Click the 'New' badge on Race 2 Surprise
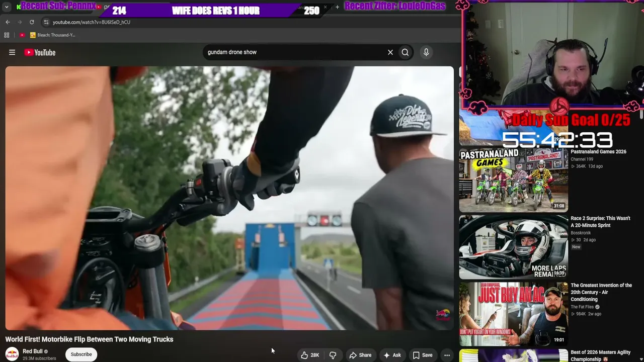 (x=576, y=247)
